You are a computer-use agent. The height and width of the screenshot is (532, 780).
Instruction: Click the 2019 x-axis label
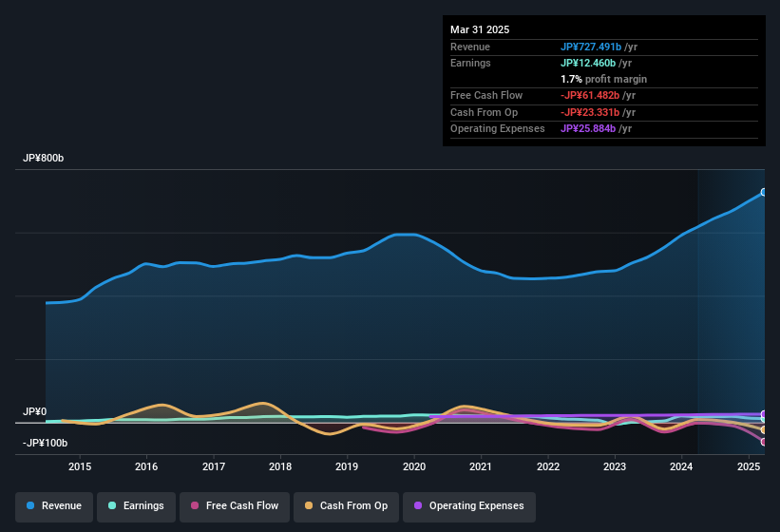pyautogui.click(x=347, y=466)
